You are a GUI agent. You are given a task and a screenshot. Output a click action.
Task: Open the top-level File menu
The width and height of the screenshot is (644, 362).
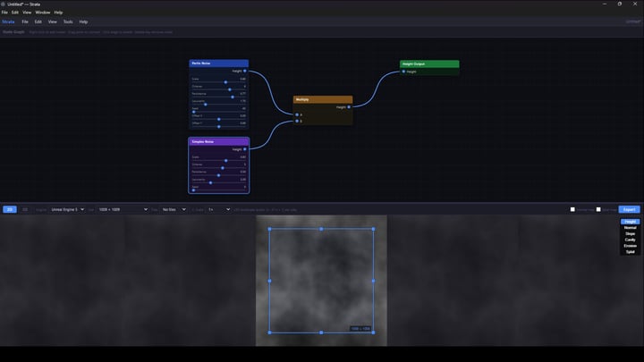pos(4,13)
